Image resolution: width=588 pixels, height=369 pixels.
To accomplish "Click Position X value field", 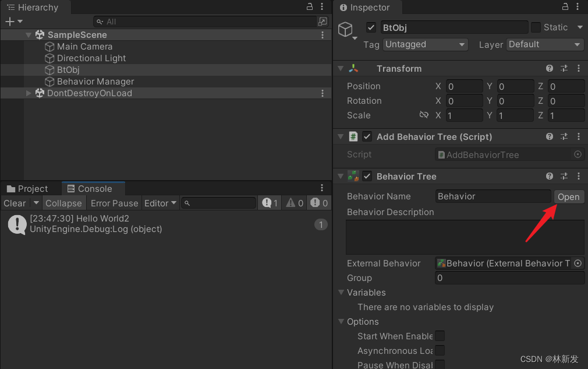I will pos(464,86).
